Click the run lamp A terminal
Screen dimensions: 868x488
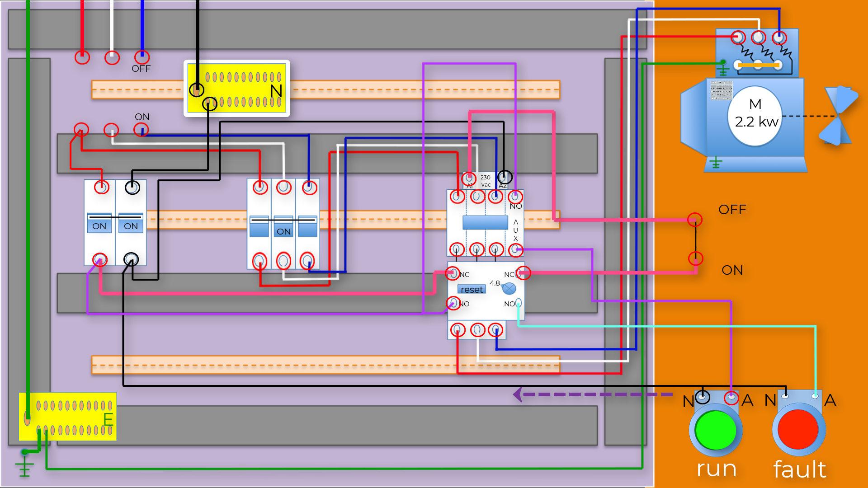731,398
